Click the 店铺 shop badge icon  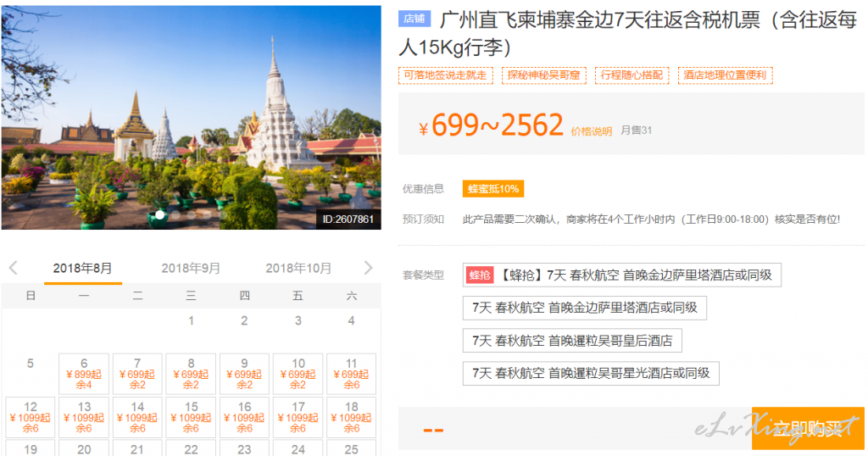(414, 19)
